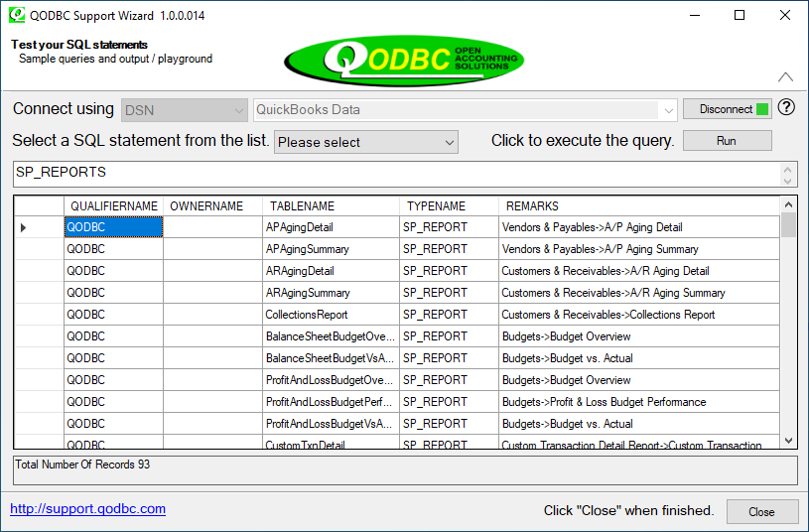Select the highlighted QODBC cell in first row
809x532 pixels.
coord(113,227)
